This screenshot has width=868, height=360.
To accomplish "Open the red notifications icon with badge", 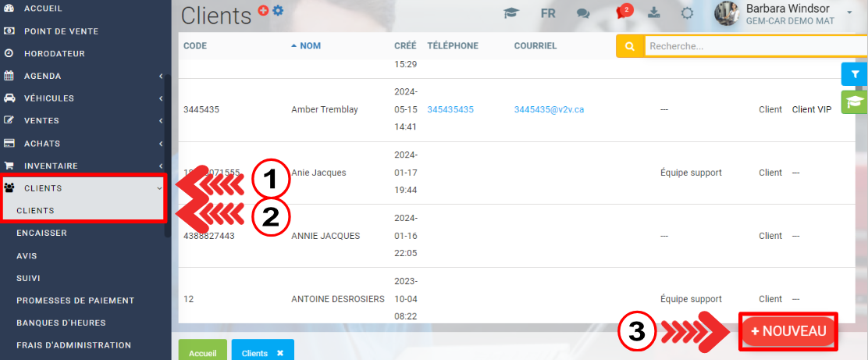I will tap(623, 12).
